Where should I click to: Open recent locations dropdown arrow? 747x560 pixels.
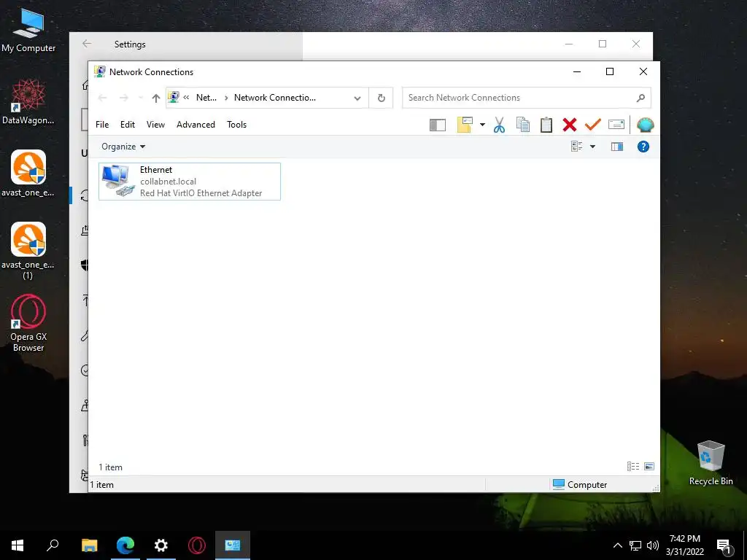click(x=141, y=98)
